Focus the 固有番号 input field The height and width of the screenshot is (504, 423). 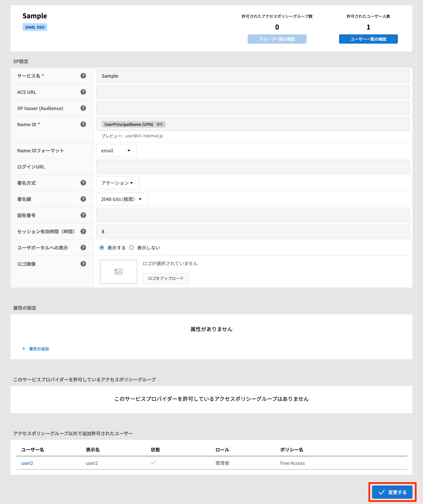[253, 215]
